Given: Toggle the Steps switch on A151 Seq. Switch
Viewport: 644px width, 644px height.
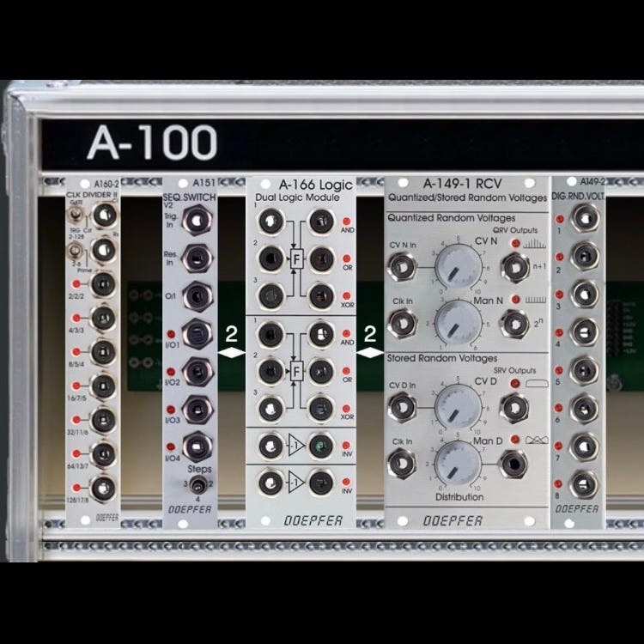Looking at the screenshot, I should (198, 485).
